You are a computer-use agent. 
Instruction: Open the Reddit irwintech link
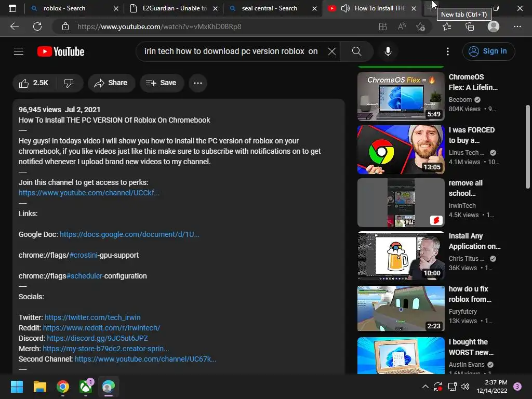101,328
